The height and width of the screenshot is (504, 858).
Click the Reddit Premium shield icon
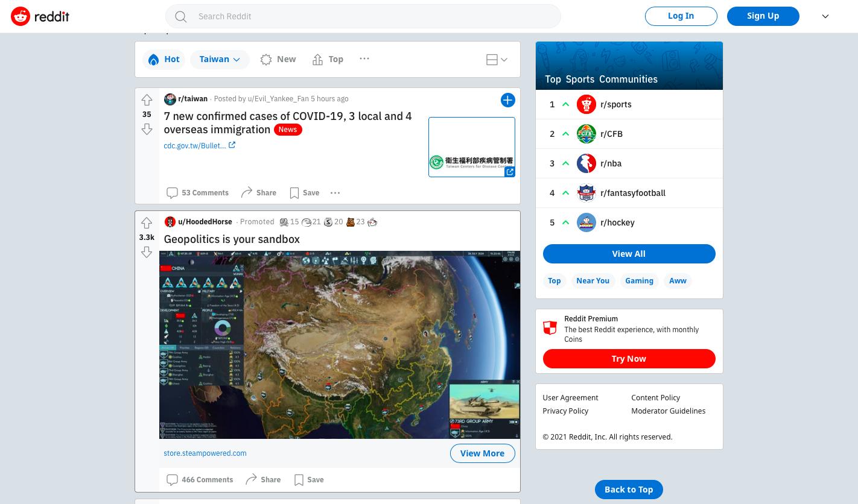[550, 327]
